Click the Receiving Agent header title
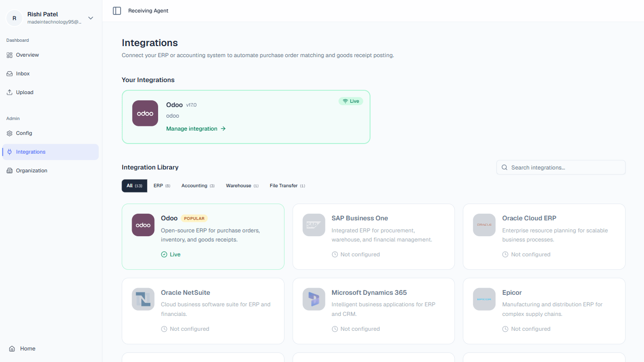This screenshot has height=362, width=644. pos(149,11)
